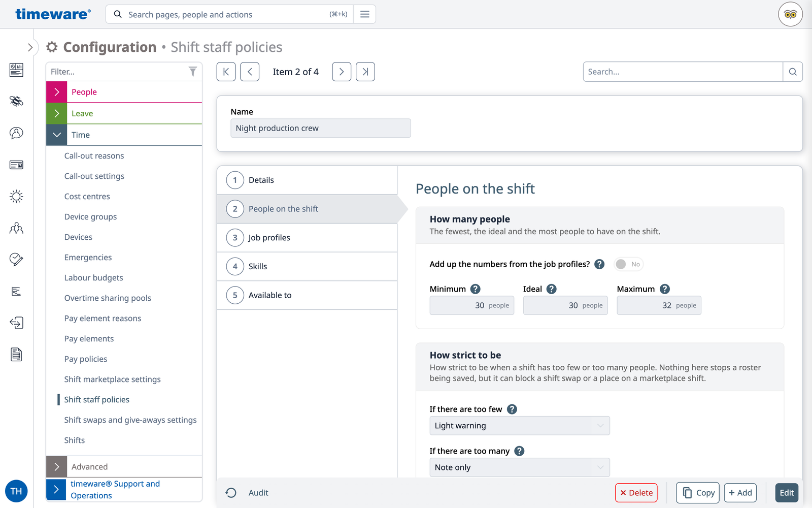Open the document report sidebar icon

16,355
